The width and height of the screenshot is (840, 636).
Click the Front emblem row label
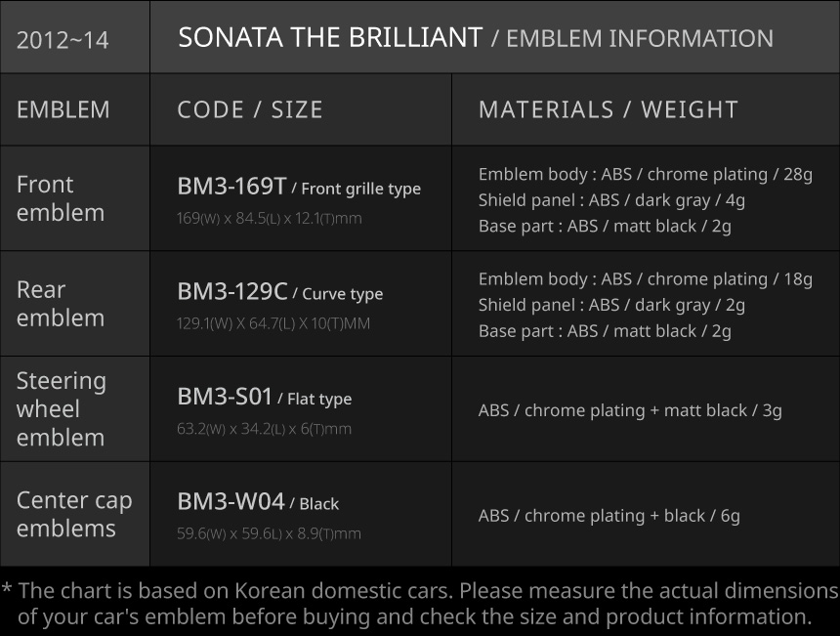point(61,198)
